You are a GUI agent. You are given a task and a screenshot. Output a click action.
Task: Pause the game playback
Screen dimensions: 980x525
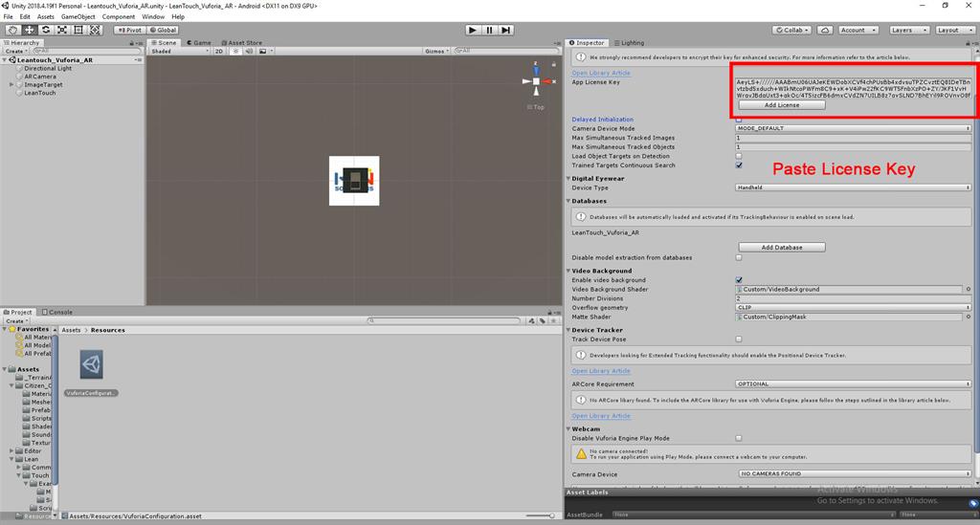pyautogui.click(x=489, y=30)
